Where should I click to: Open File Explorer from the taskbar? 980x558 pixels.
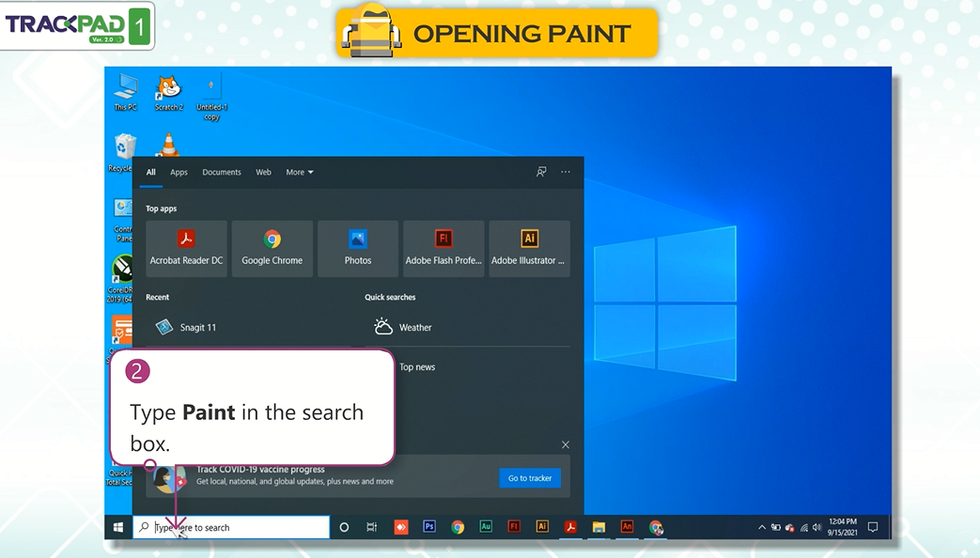599,527
